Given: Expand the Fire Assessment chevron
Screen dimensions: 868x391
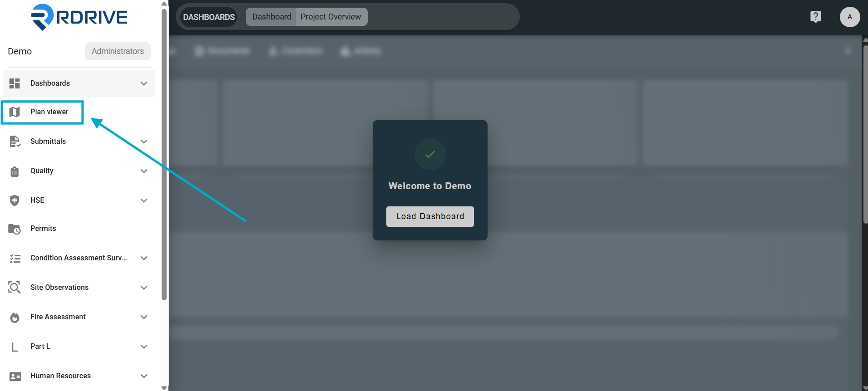Looking at the screenshot, I should coord(144,317).
